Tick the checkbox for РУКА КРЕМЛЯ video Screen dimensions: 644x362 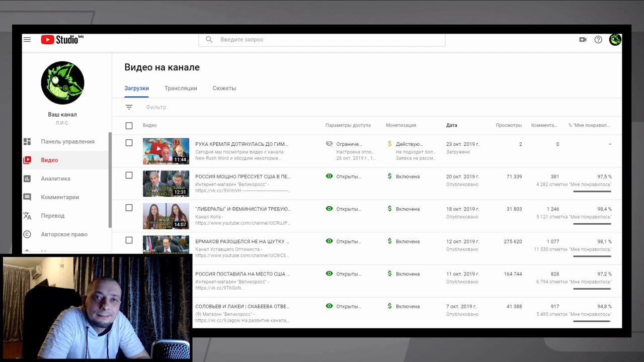point(129,143)
